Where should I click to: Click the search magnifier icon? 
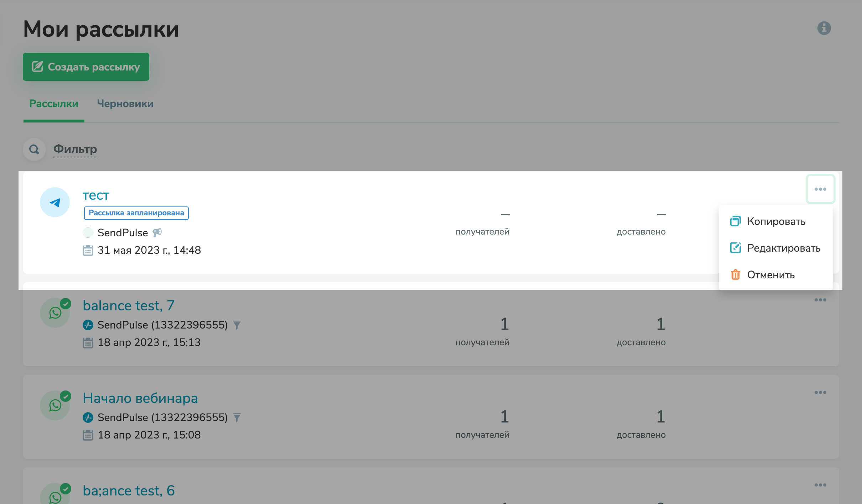point(34,149)
